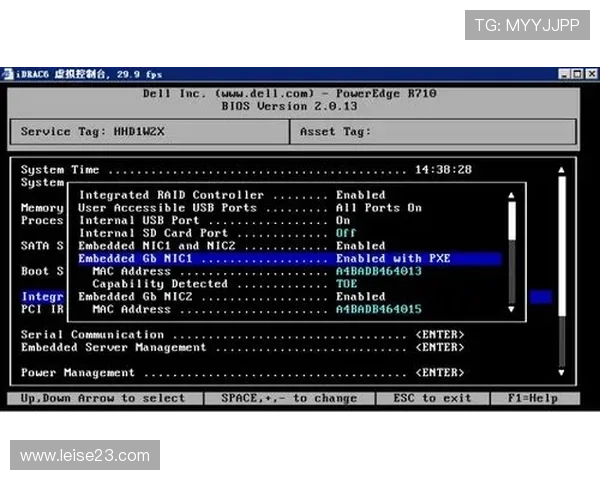Select the SATA S menu entry
Image resolution: width=600 pixels, height=480 pixels.
42,245
